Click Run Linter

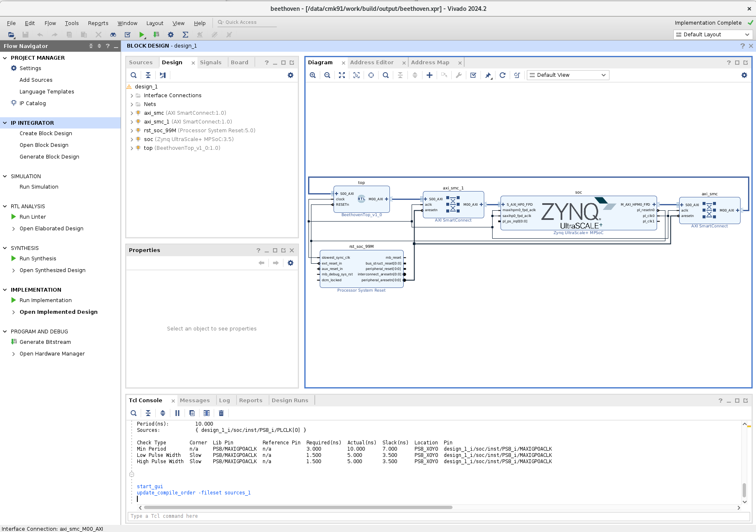33,217
